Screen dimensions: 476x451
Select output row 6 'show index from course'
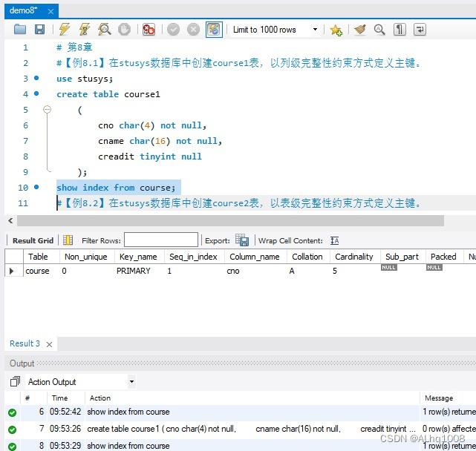(x=241, y=412)
